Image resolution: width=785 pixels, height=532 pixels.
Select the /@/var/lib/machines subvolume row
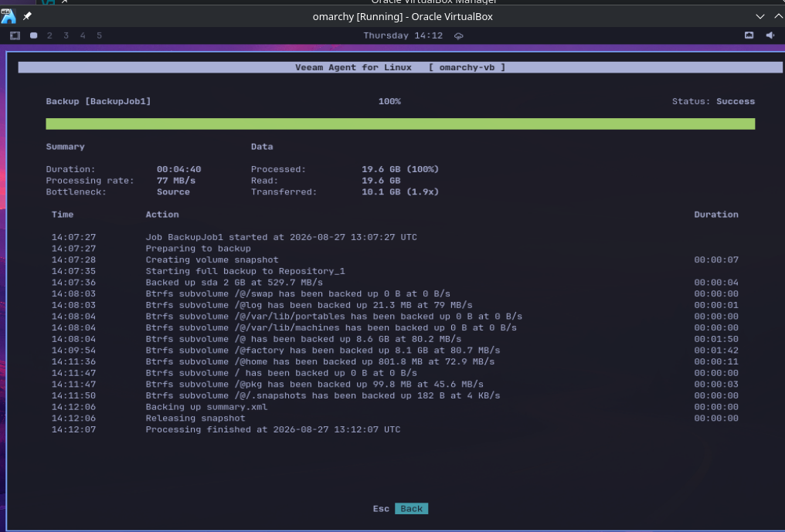(x=395, y=327)
